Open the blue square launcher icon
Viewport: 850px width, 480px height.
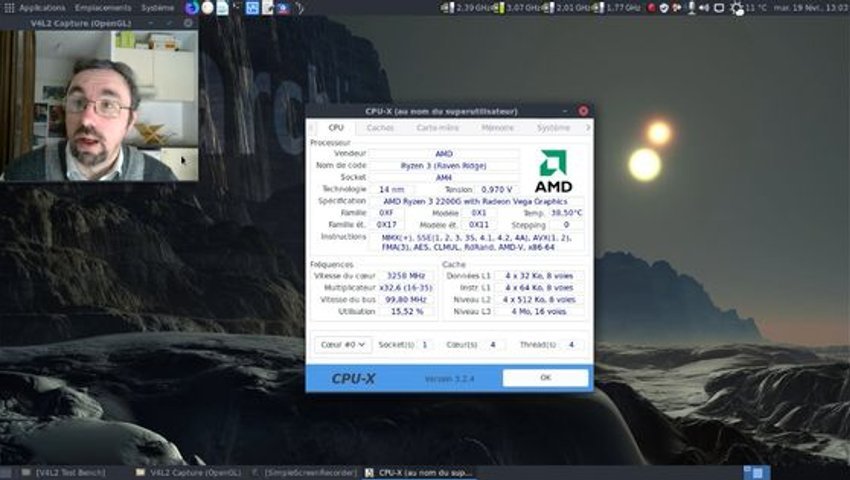(x=252, y=8)
